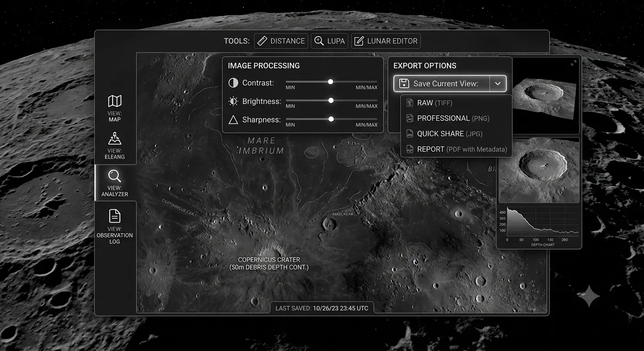Click the RAW file type icon

[409, 103]
